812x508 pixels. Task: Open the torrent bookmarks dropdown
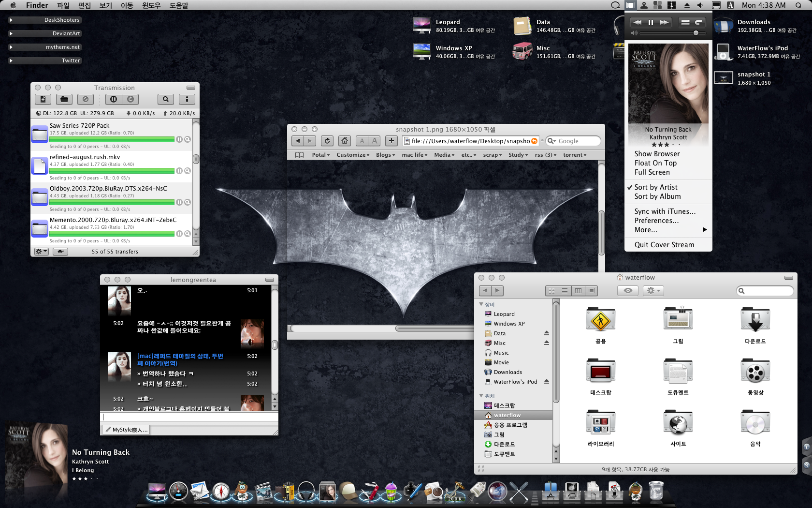[x=575, y=155]
